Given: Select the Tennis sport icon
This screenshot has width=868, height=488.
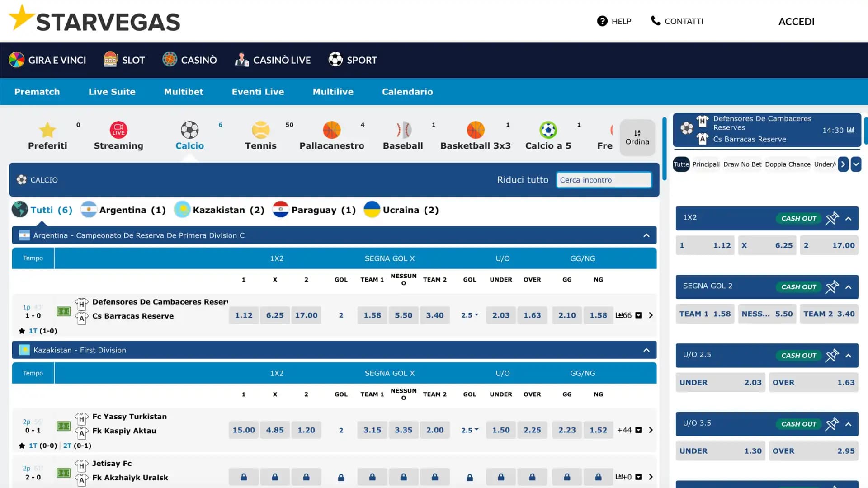Looking at the screenshot, I should pos(260,130).
